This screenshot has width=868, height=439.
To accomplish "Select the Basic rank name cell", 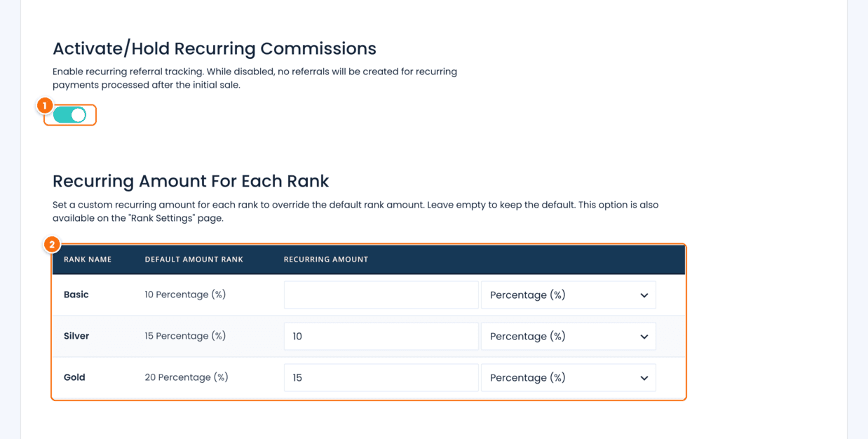I will click(76, 295).
